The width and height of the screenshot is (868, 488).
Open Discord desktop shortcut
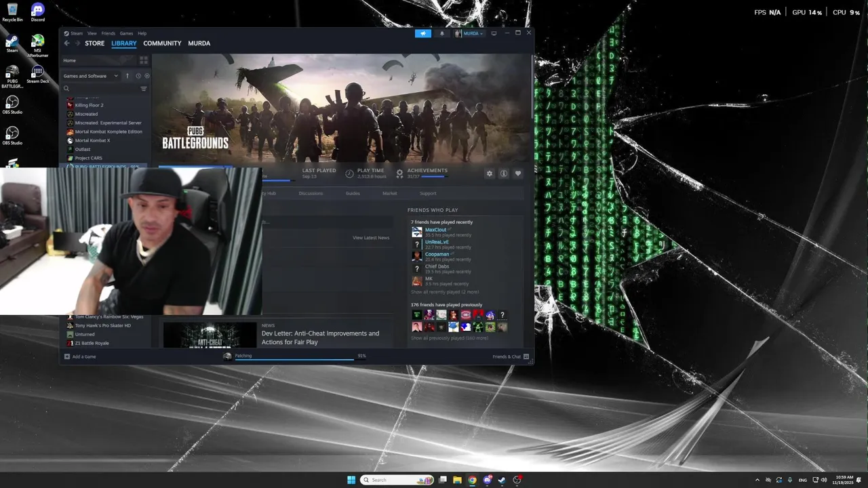pos(38,12)
